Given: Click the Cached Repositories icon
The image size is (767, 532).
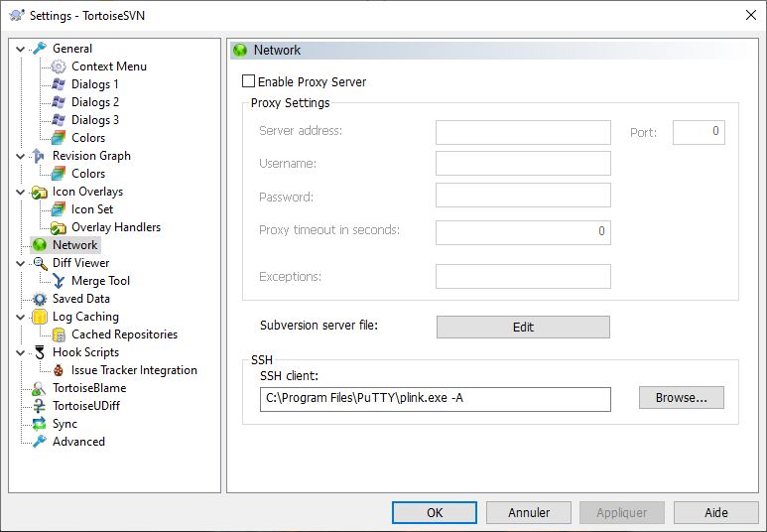Looking at the screenshot, I should (x=59, y=334).
